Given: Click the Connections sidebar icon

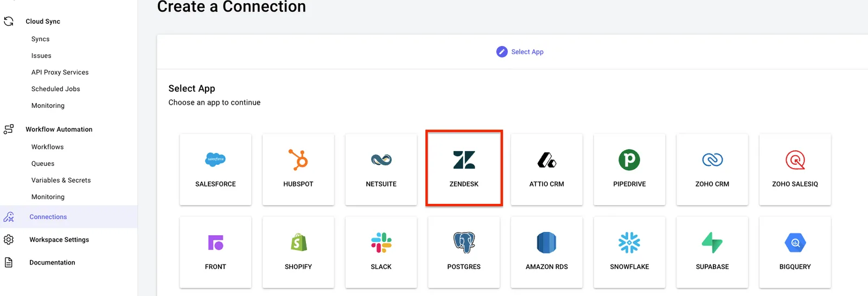Looking at the screenshot, I should [x=9, y=217].
